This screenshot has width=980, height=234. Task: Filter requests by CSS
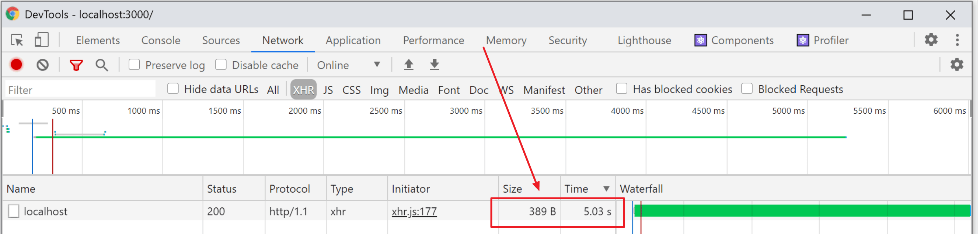(351, 90)
